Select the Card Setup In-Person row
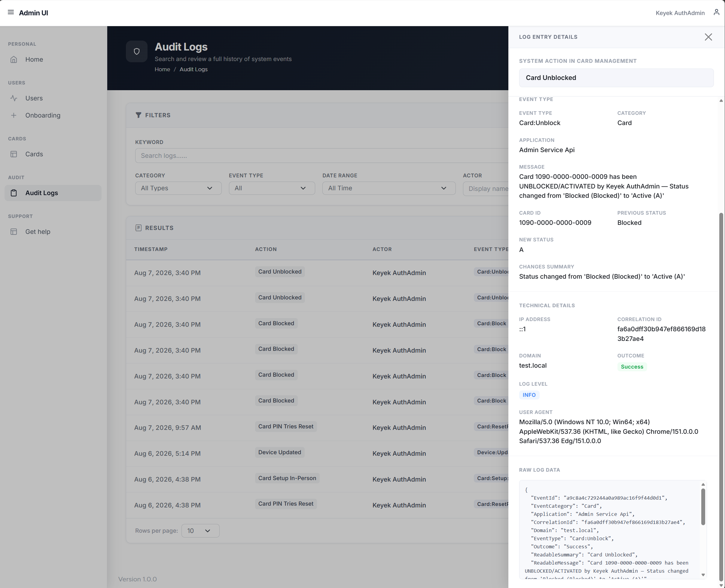 (x=317, y=479)
